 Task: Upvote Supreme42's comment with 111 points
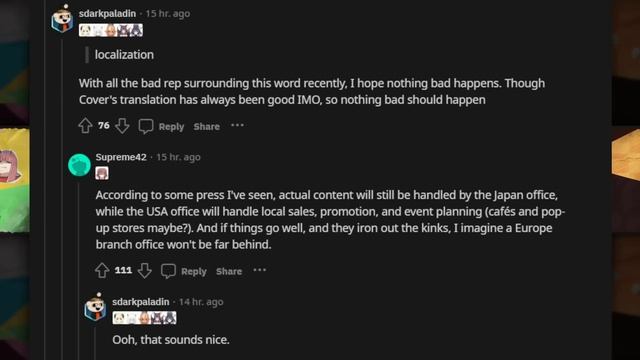(x=102, y=270)
